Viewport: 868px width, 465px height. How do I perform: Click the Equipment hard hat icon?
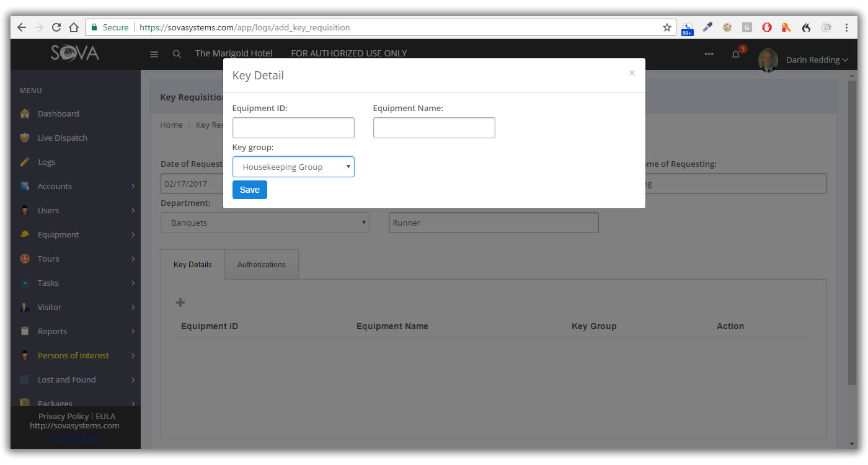tap(25, 234)
